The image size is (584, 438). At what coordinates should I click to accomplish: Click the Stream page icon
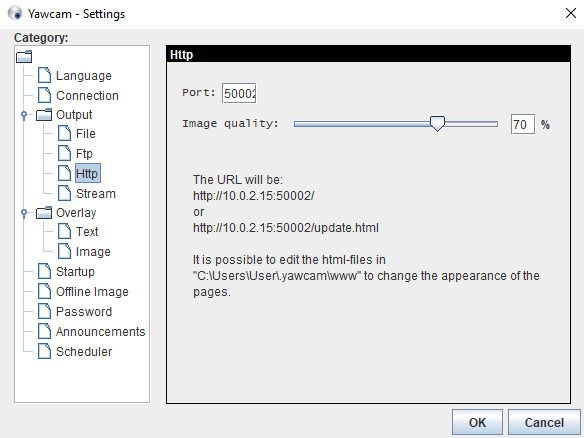click(64, 193)
